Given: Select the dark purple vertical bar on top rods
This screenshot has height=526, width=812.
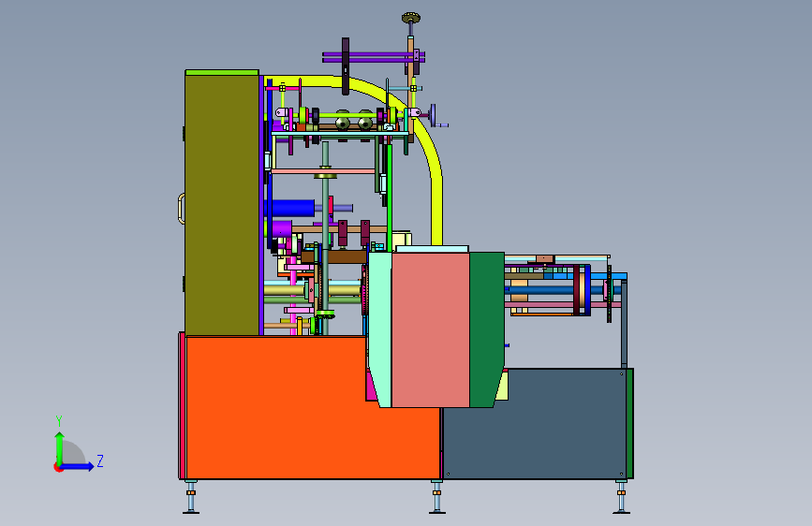Looking at the screenshot, I should 346,66.
